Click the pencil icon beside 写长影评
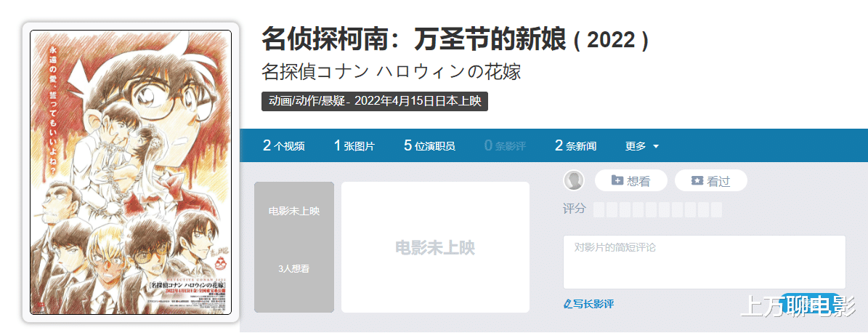The height and width of the screenshot is (333, 868). point(567,304)
